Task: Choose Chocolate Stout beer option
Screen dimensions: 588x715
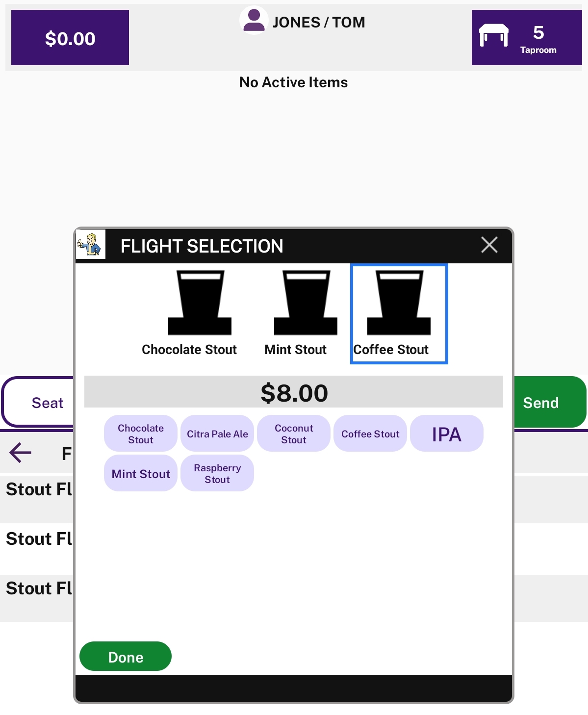Action: (x=141, y=434)
